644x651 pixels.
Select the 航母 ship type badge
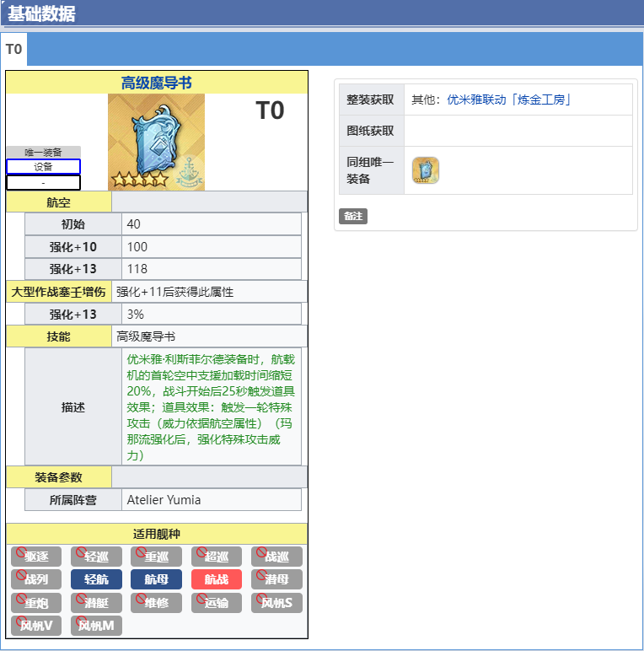tap(157, 579)
